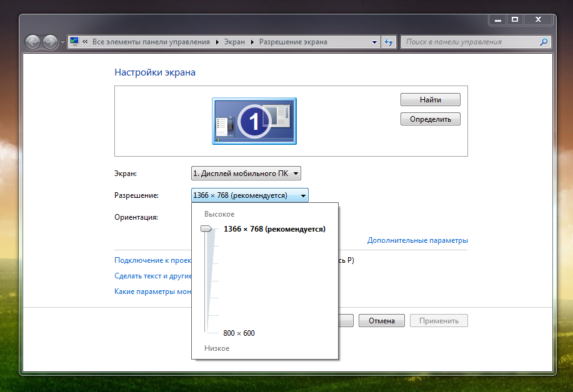This screenshot has width=573, height=392.
Task: Click the "Отмена" button
Action: pos(381,321)
